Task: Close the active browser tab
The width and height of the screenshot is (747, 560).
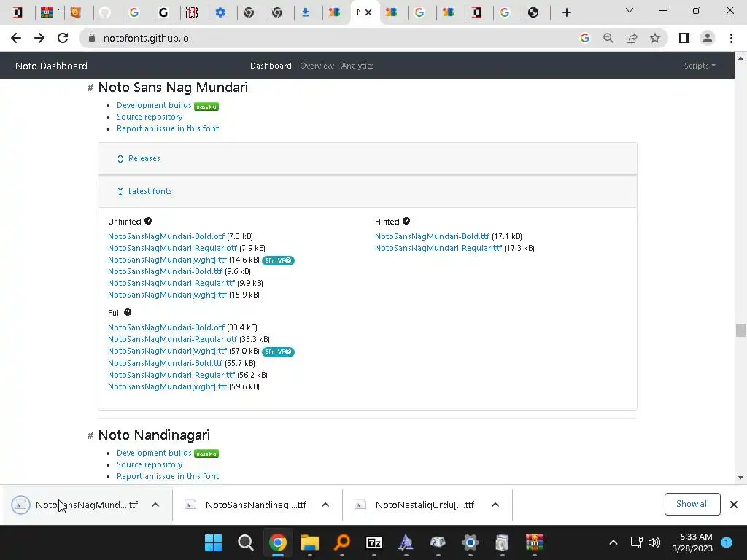Action: pyautogui.click(x=368, y=12)
